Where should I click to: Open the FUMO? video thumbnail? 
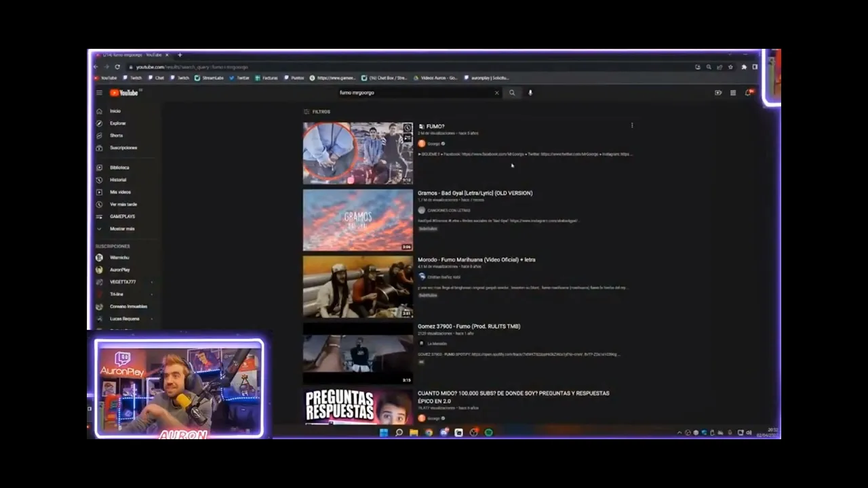[357, 153]
